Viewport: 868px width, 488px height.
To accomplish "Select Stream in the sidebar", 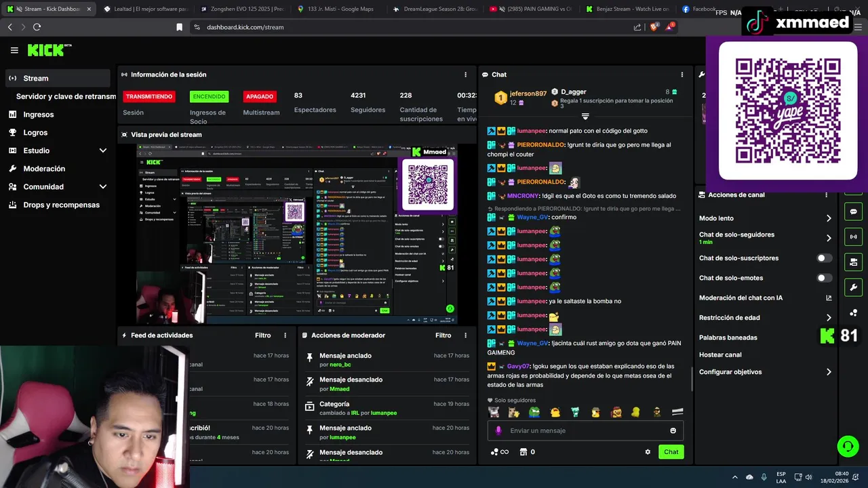I will (58, 78).
